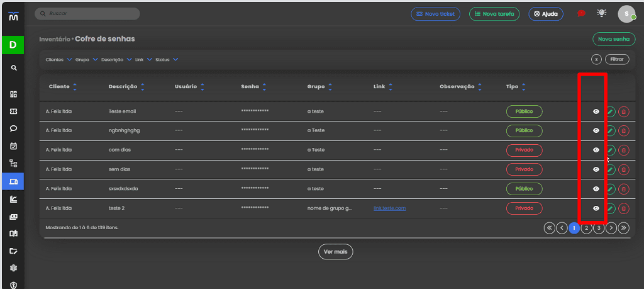Go to page 2 of results

point(587,228)
